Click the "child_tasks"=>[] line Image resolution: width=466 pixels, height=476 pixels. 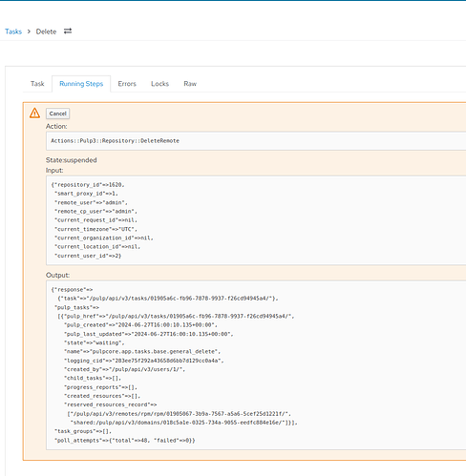click(x=93, y=378)
